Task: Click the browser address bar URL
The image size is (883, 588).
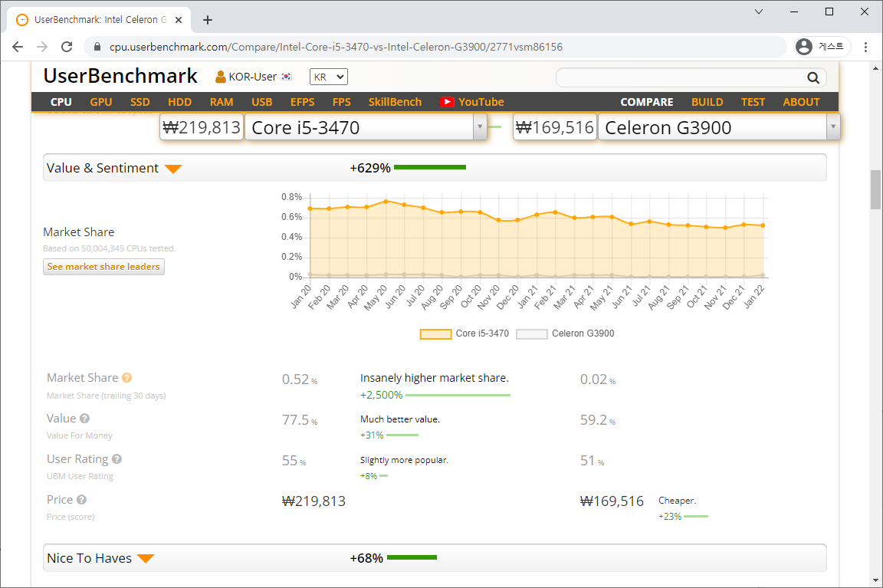Action: [336, 47]
